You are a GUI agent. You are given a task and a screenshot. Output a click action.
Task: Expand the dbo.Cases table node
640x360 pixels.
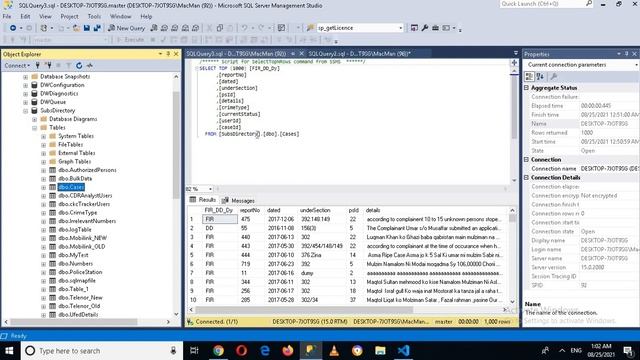point(43,187)
